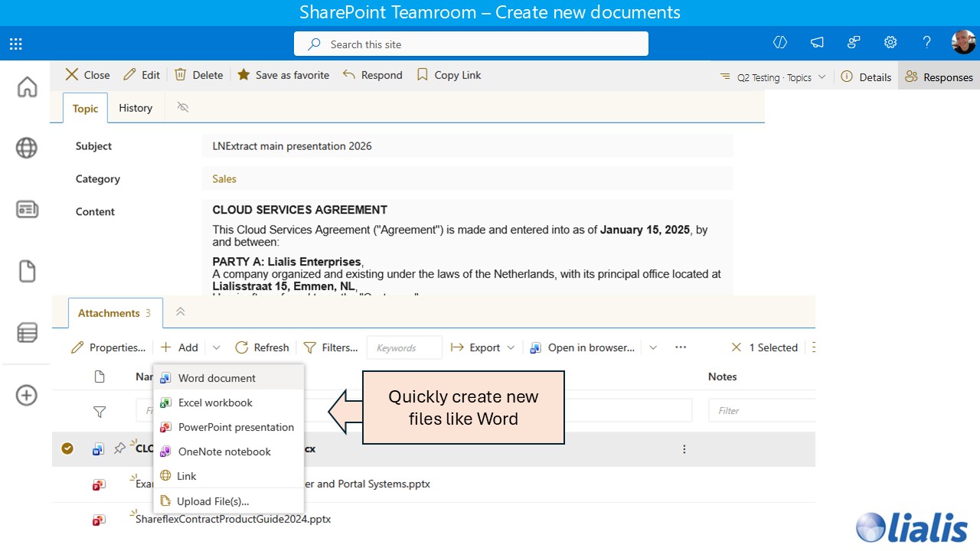Click the app launcher waffle icon
Image resolution: width=980 pixels, height=551 pixels.
pyautogui.click(x=15, y=44)
